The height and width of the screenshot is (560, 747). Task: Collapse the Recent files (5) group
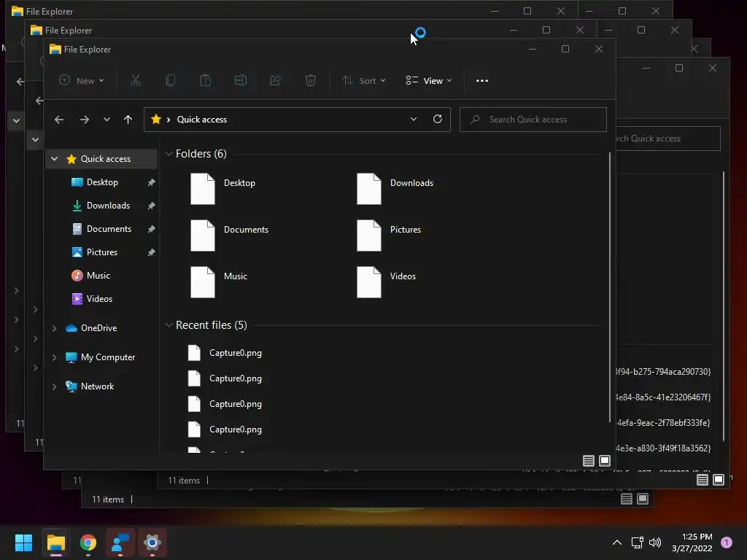[169, 325]
